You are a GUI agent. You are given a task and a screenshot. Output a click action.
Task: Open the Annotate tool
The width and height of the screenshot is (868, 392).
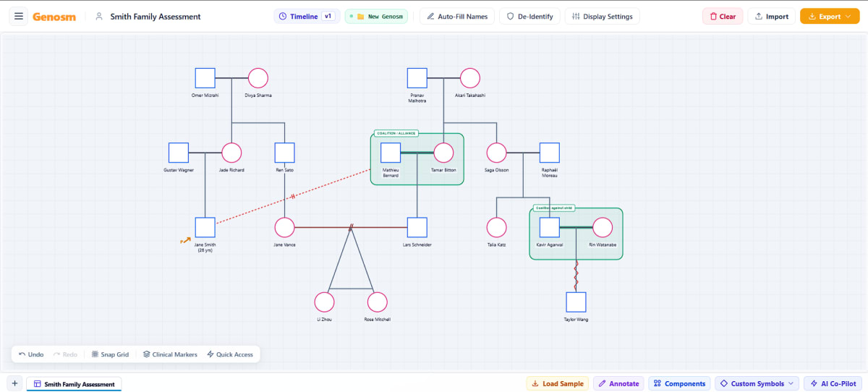click(618, 383)
